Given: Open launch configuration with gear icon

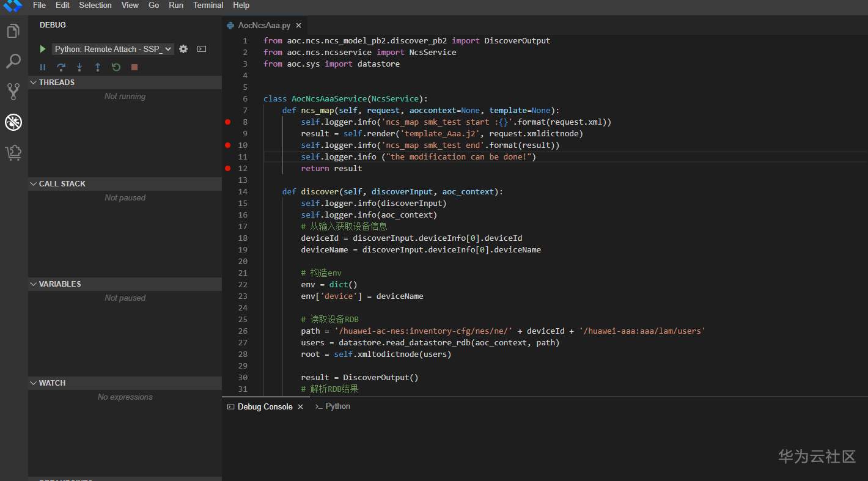Looking at the screenshot, I should [x=183, y=49].
